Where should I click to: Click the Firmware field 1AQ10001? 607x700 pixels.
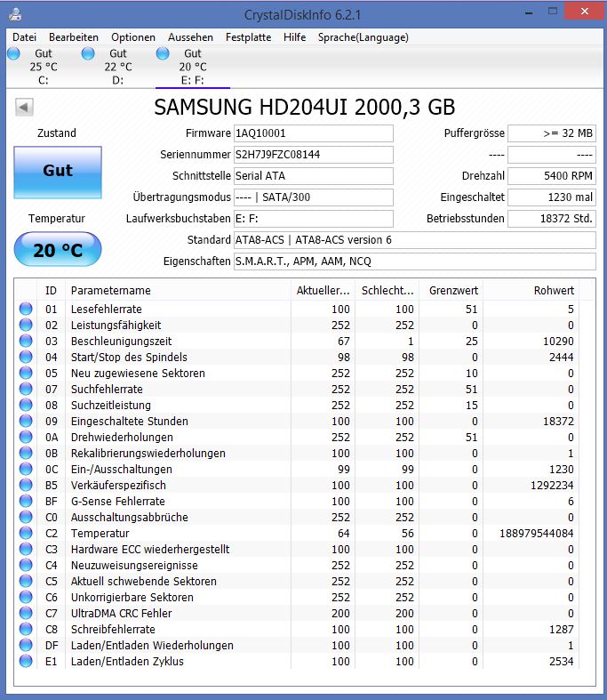point(314,133)
